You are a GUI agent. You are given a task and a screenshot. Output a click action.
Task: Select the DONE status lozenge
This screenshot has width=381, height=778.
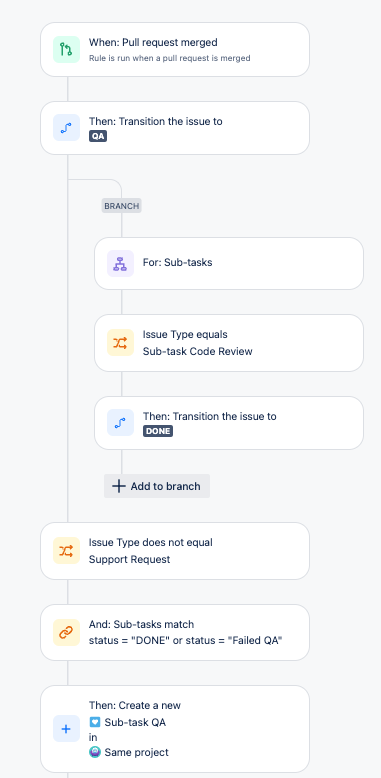(x=158, y=431)
